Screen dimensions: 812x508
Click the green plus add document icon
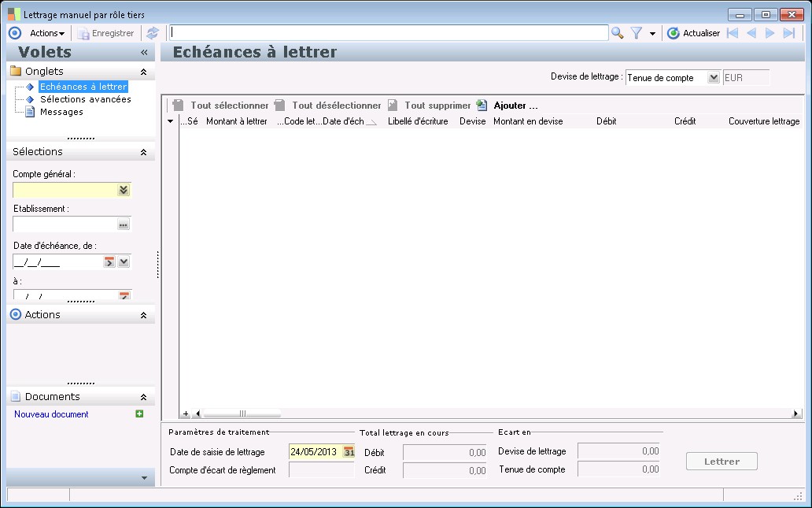pos(139,413)
